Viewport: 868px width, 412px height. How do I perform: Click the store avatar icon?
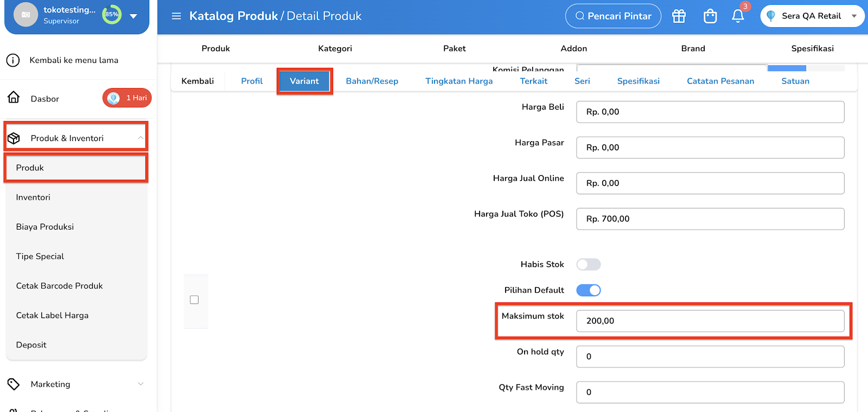(x=25, y=15)
